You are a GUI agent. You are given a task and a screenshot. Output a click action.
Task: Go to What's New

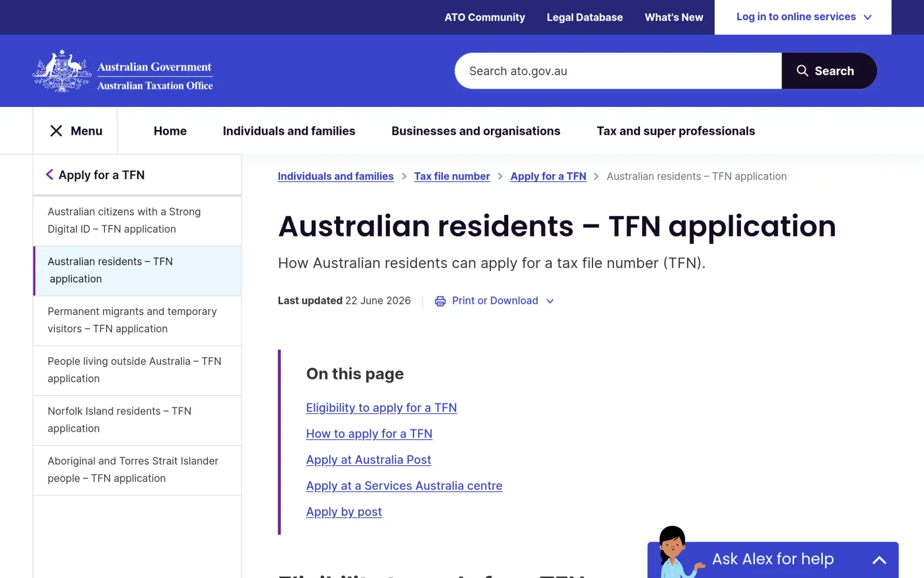[674, 17]
